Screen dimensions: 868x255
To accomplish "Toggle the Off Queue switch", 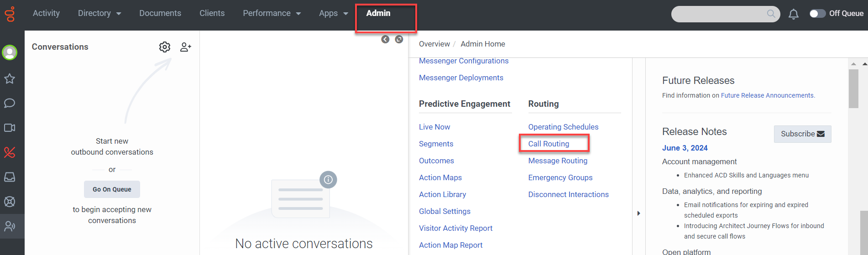I will pyautogui.click(x=817, y=14).
